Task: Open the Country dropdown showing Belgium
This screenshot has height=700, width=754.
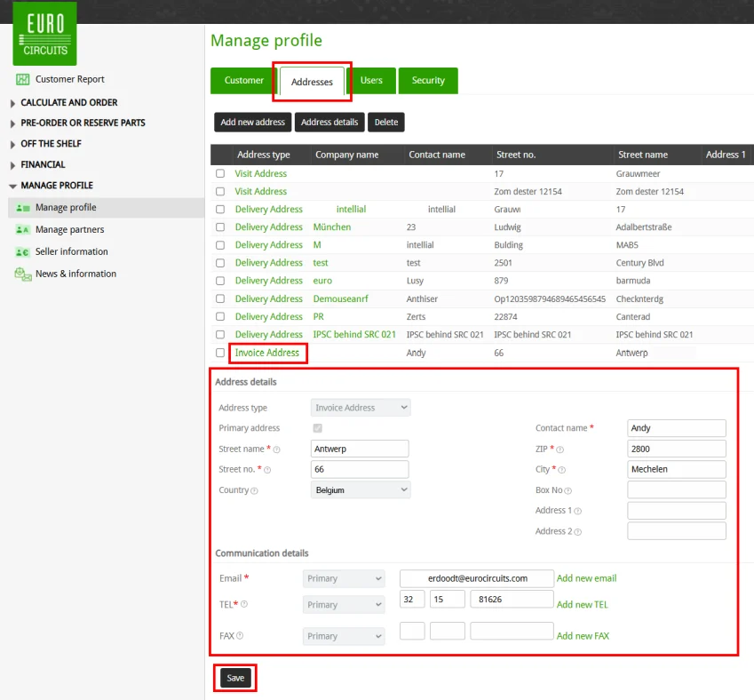Action: (x=361, y=489)
